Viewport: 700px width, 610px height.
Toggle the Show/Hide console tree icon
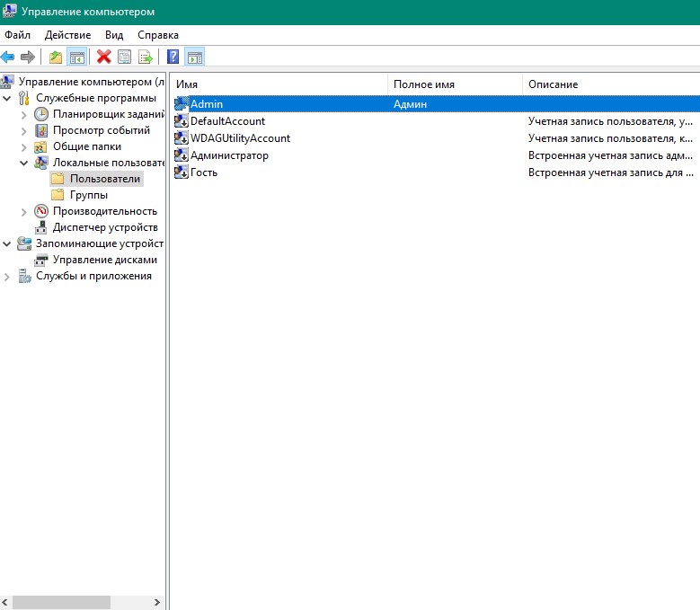(76, 57)
